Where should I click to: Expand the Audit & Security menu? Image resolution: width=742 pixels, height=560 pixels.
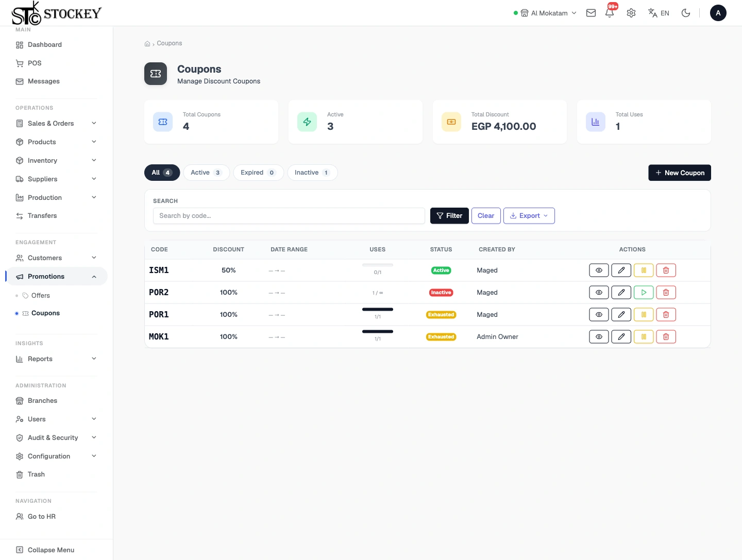pyautogui.click(x=56, y=437)
